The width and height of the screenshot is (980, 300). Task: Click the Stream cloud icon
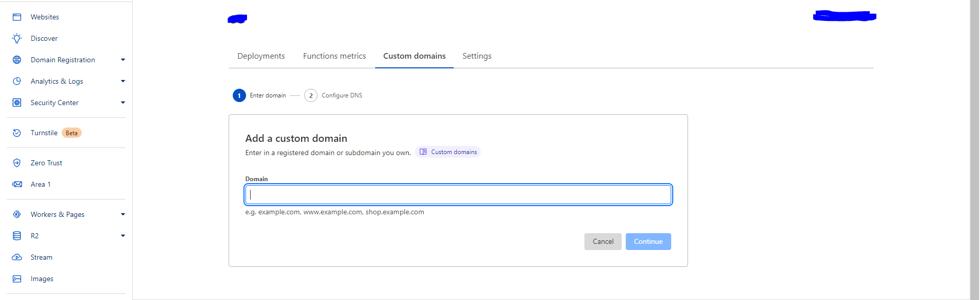click(x=17, y=257)
